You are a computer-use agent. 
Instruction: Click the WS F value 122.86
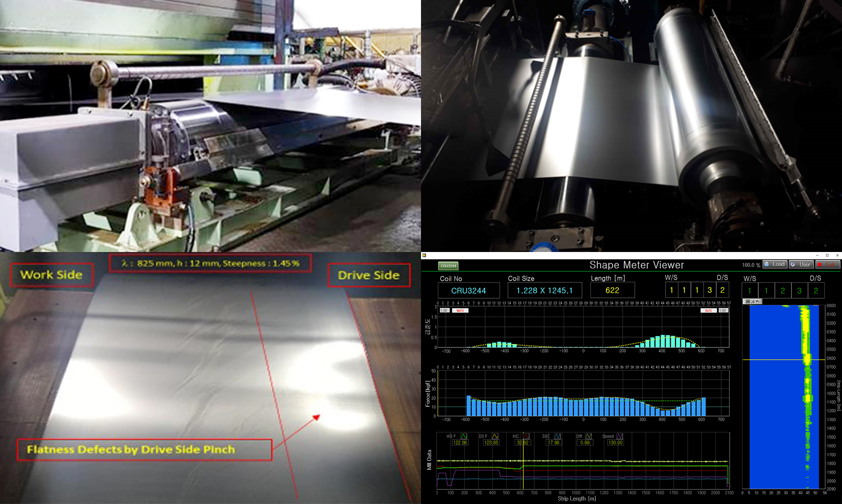(x=460, y=442)
